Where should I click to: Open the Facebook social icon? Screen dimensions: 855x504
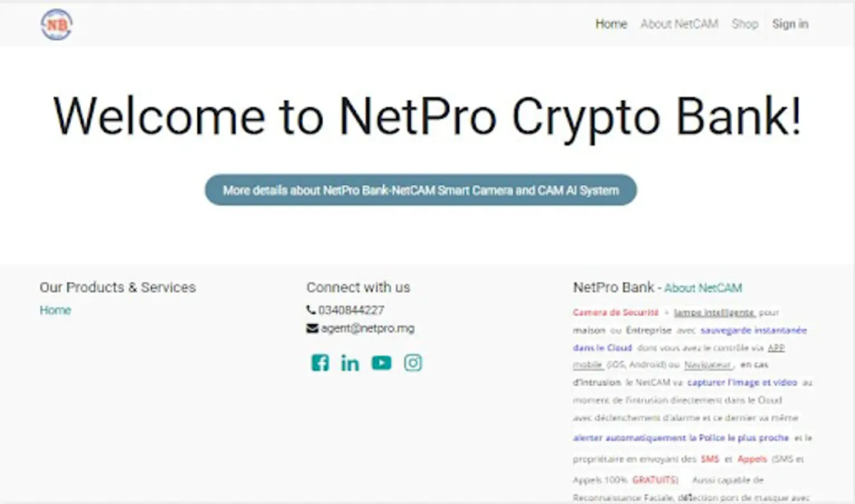[320, 363]
